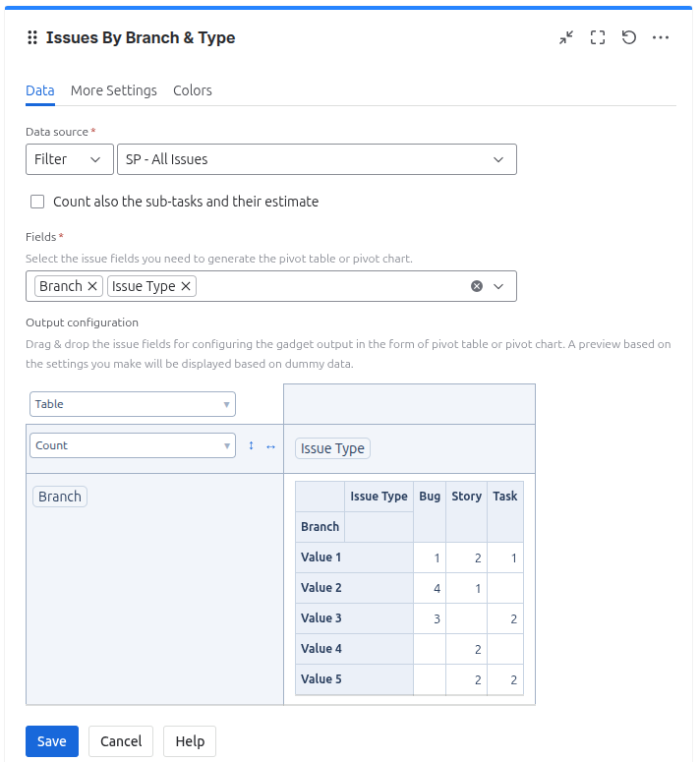Clear all selected fields with the circled X
The width and height of the screenshot is (700, 762).
click(x=477, y=286)
